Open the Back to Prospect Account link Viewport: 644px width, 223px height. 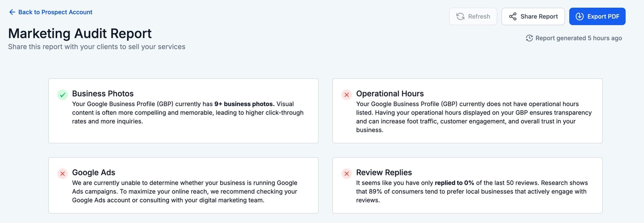(55, 12)
